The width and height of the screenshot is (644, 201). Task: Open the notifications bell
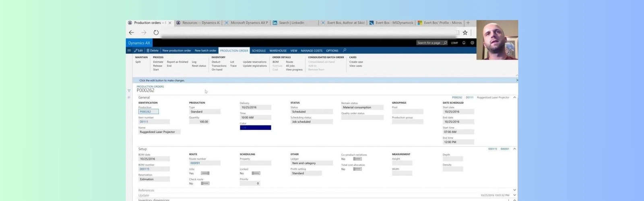click(464, 43)
